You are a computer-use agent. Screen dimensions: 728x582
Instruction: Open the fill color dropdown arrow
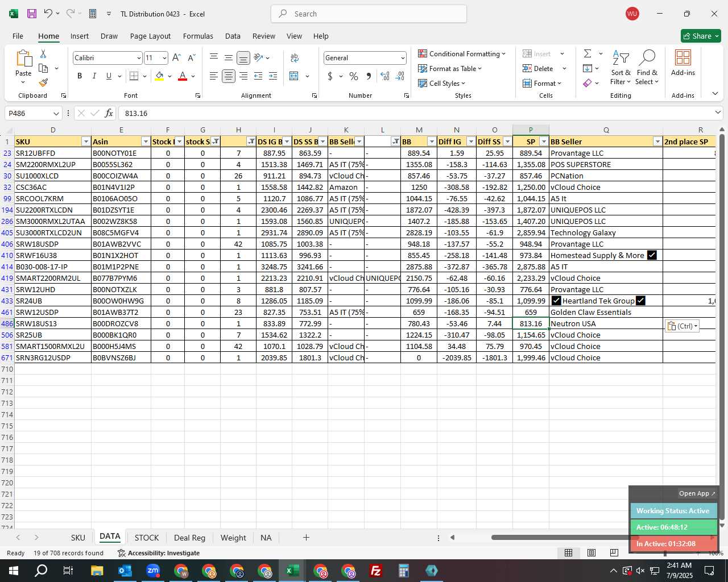coord(169,76)
